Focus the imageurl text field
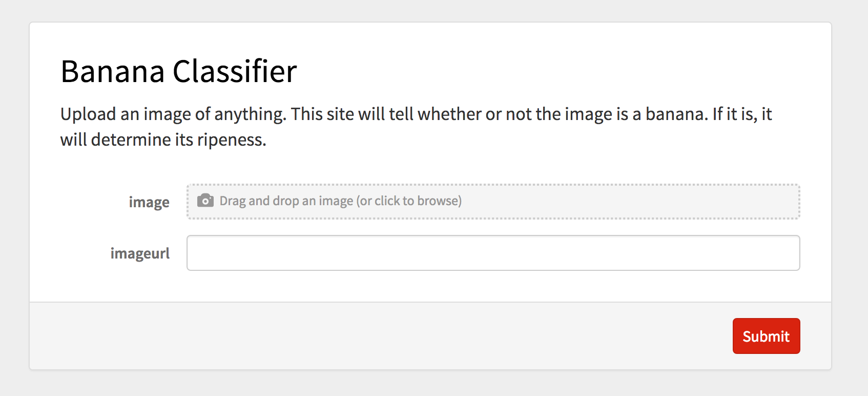 pos(493,253)
